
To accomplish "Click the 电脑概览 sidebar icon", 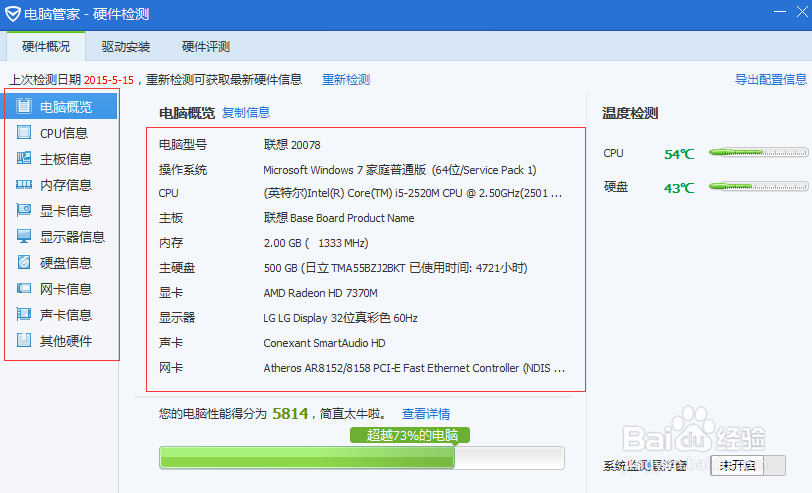I will [23, 106].
